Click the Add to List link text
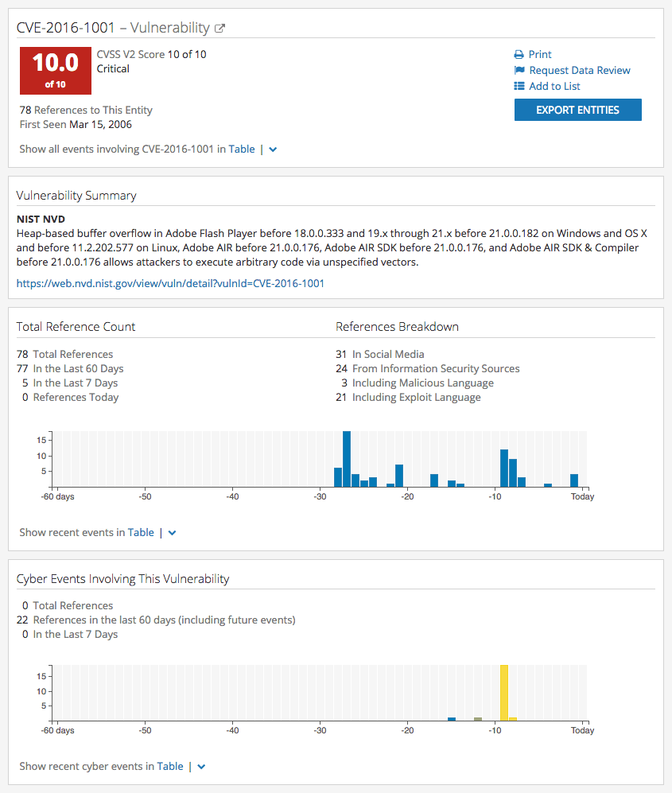 [x=554, y=86]
